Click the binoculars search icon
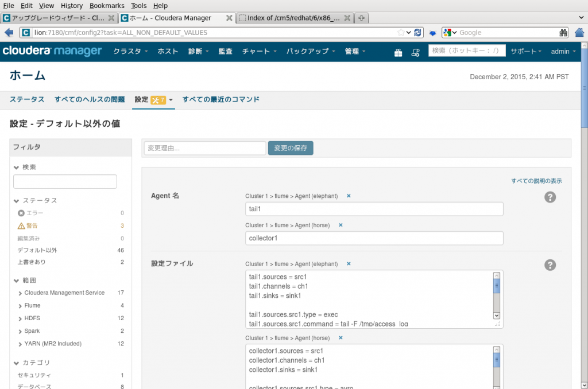Screen dimensions: 588x389 pyautogui.click(x=563, y=33)
